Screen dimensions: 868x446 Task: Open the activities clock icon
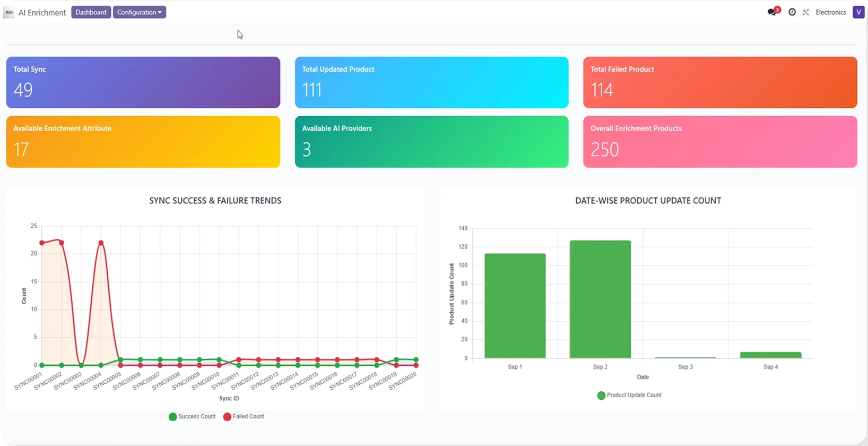pos(792,12)
